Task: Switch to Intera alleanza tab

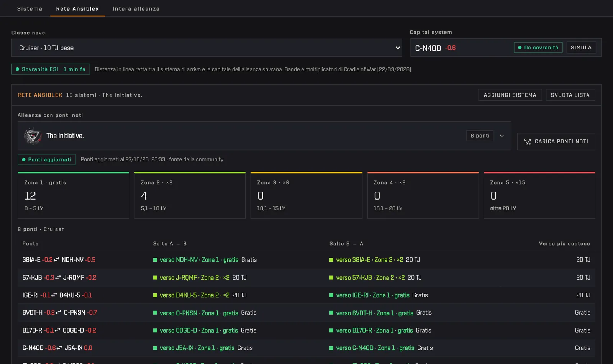Action: 136,8
